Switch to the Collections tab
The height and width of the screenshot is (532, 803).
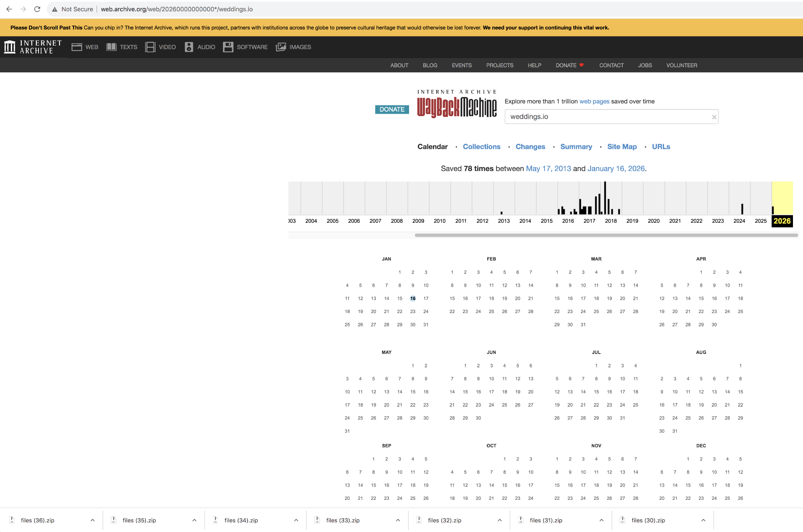pos(481,147)
